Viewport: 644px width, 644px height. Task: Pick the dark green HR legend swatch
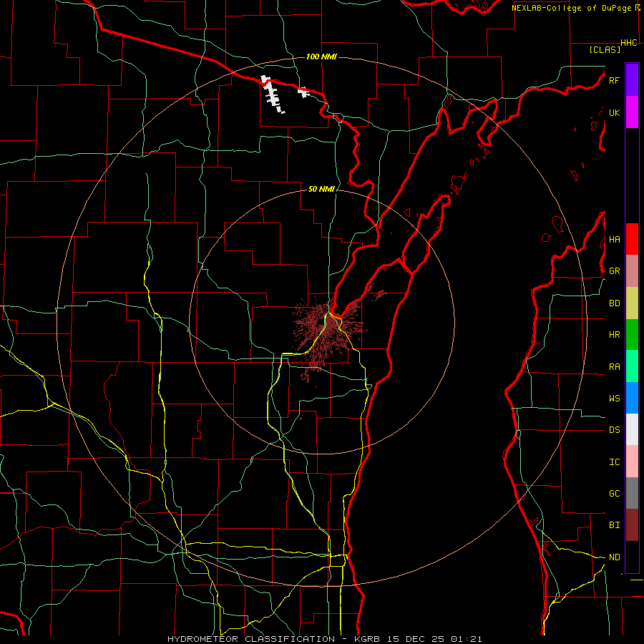click(632, 335)
